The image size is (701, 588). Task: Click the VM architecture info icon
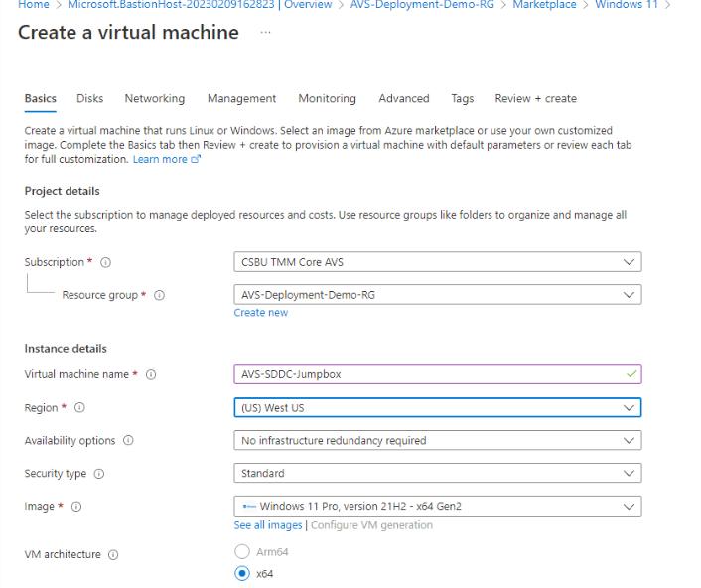click(113, 555)
